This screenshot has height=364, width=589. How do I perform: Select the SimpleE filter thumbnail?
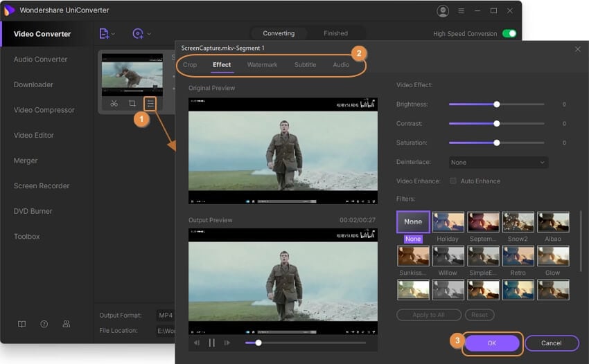pyautogui.click(x=483, y=256)
